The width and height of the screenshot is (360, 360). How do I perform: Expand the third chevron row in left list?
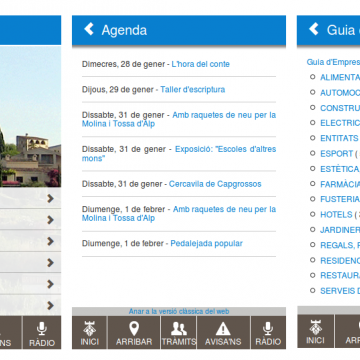pos(30,241)
